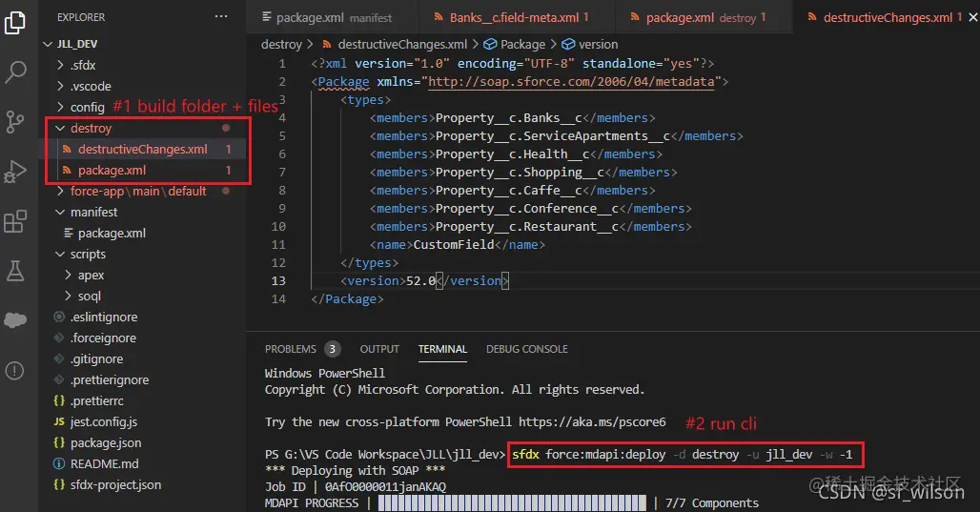Image resolution: width=980 pixels, height=512 pixels.
Task: Click the 52.0 version value
Action: tap(420, 280)
